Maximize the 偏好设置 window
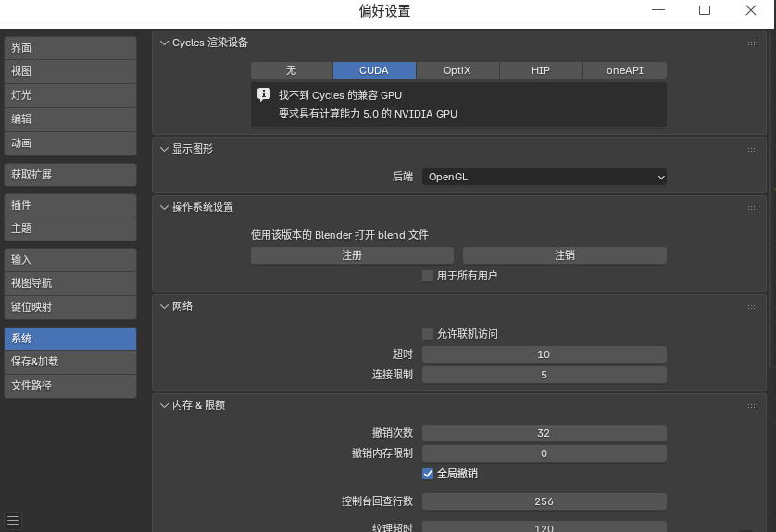 [705, 10]
